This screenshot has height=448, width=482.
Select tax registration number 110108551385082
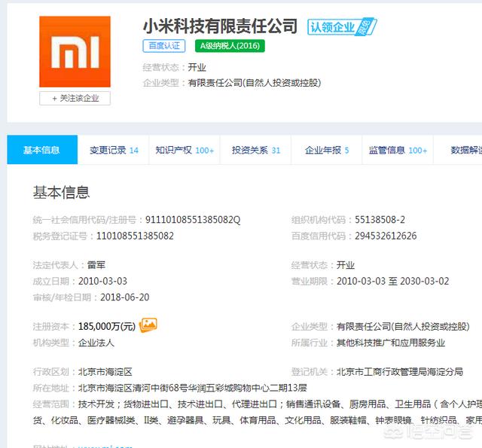coord(135,236)
